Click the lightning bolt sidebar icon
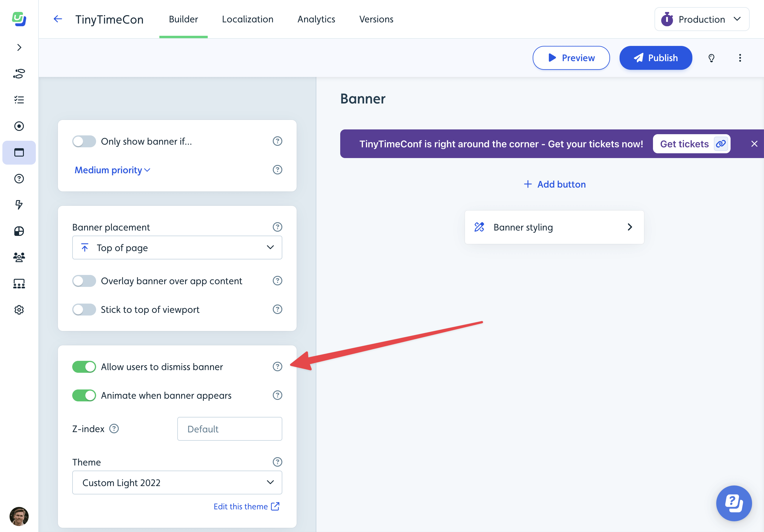The image size is (764, 532). (x=19, y=204)
